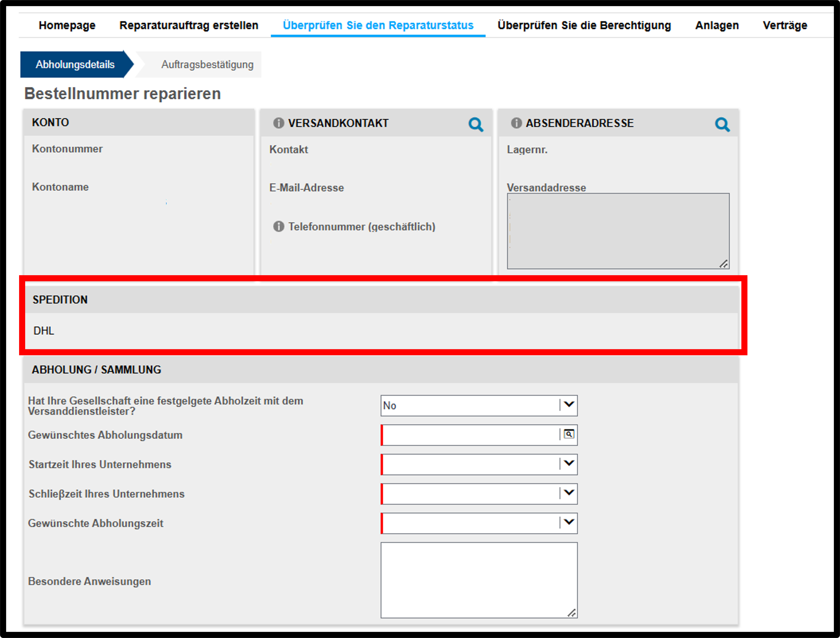Open the festgelegte Abholzeit dropdown showing No
The width and height of the screenshot is (840, 638).
[479, 406]
